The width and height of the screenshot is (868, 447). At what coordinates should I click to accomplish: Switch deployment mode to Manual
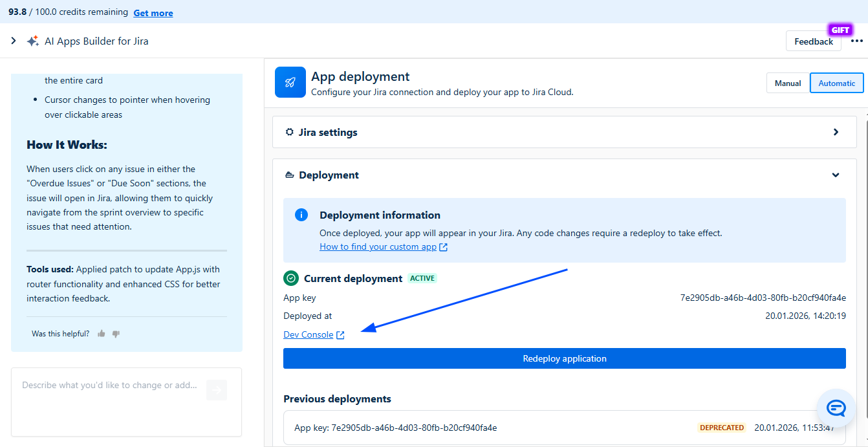pyautogui.click(x=788, y=83)
